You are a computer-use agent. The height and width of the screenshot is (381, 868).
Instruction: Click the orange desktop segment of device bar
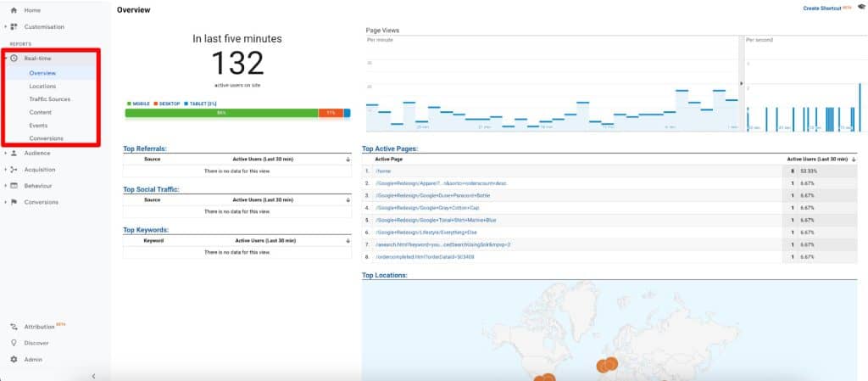click(331, 113)
